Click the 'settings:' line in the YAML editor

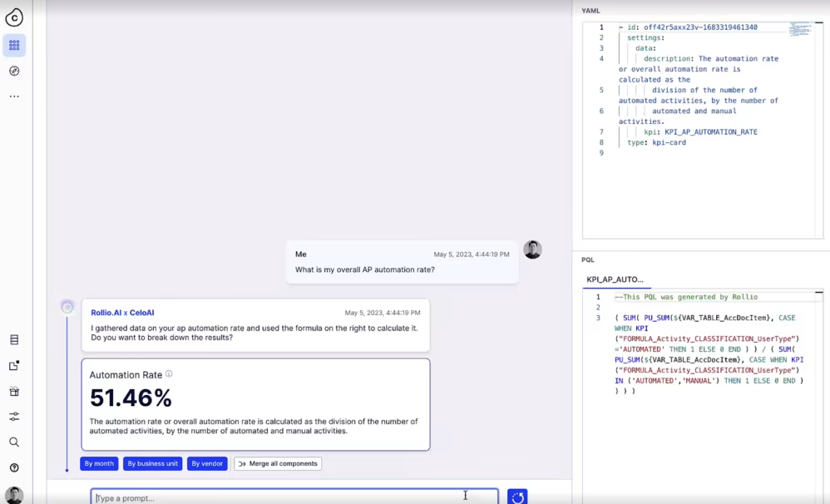[646, 37]
